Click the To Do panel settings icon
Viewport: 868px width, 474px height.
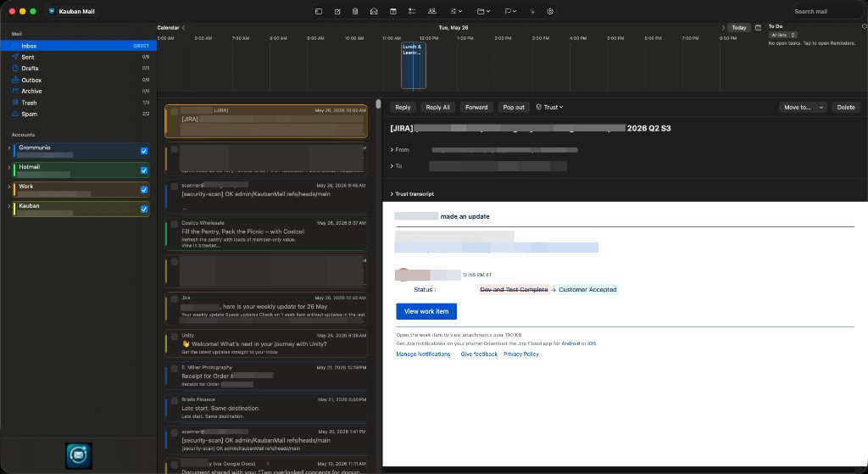[864, 26]
